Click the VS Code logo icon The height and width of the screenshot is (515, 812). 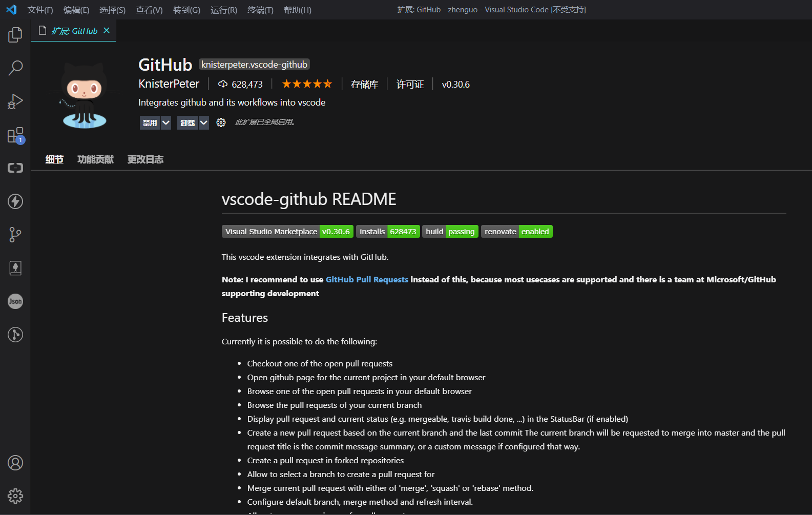point(11,10)
